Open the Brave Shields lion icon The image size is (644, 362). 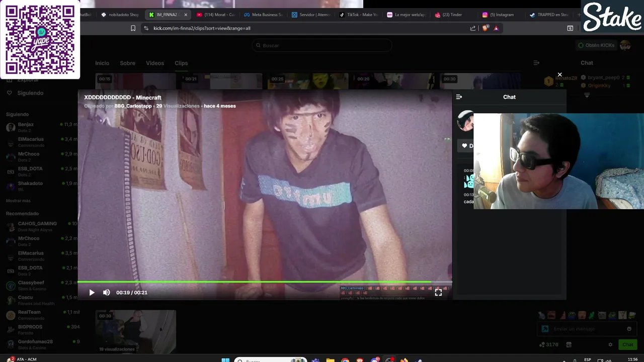click(x=485, y=28)
